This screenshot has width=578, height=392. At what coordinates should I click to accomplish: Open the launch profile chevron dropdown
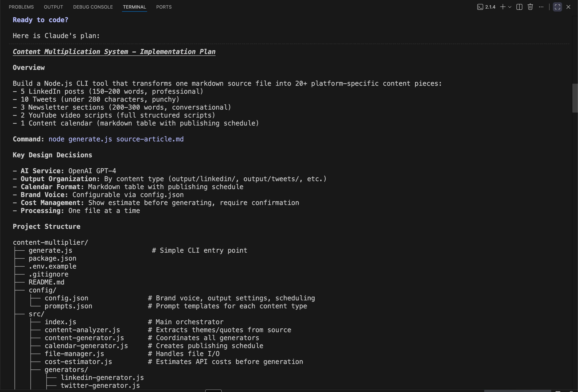(x=510, y=7)
